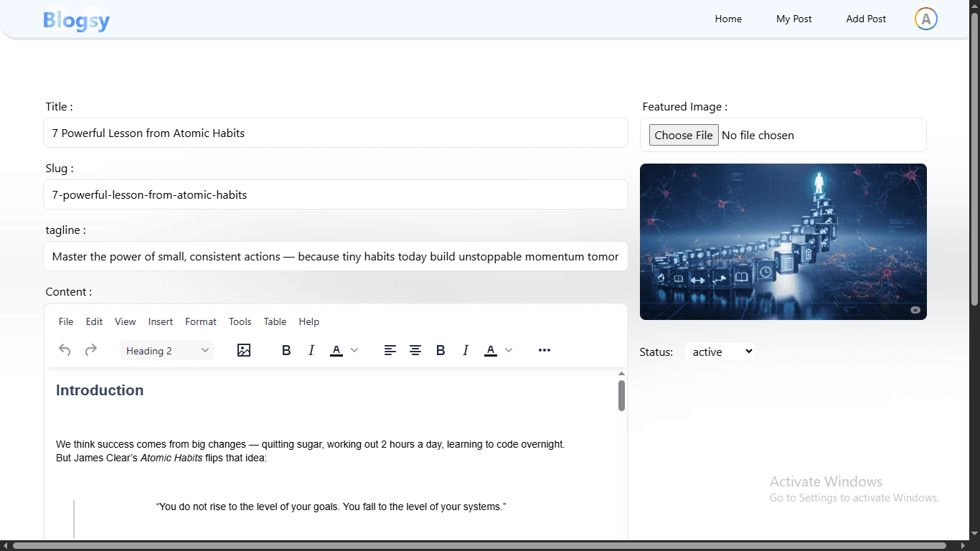Click the Redo icon in the editor toolbar
This screenshot has width=980, height=551.
90,350
